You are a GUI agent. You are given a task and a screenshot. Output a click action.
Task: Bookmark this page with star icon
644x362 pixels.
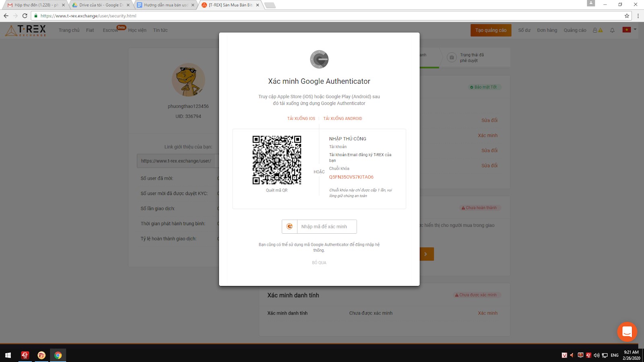[627, 16]
